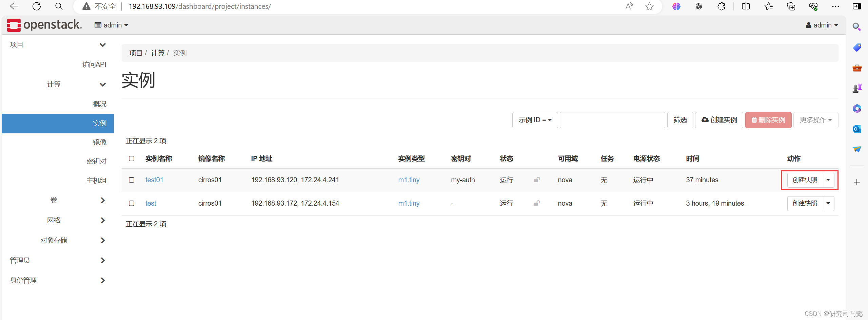Screen dimensions: 868x320
Task: Open 密钥对 in the sidebar
Action: pos(96,161)
